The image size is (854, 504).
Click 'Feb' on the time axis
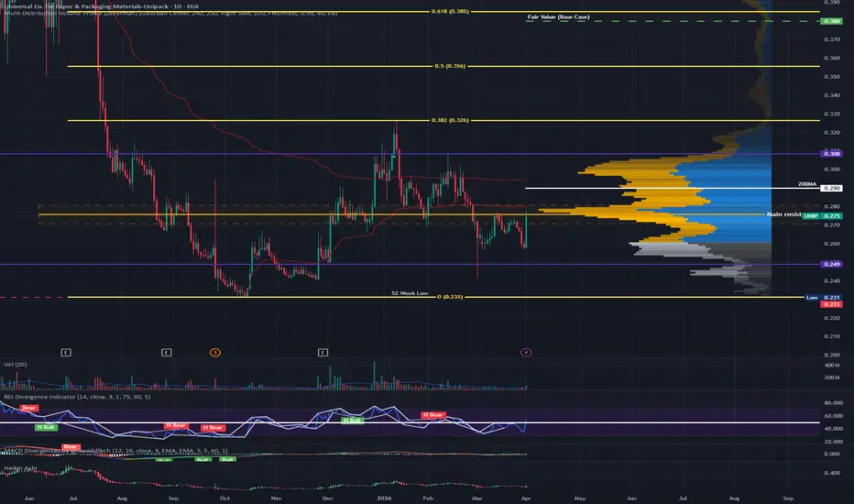[x=428, y=498]
